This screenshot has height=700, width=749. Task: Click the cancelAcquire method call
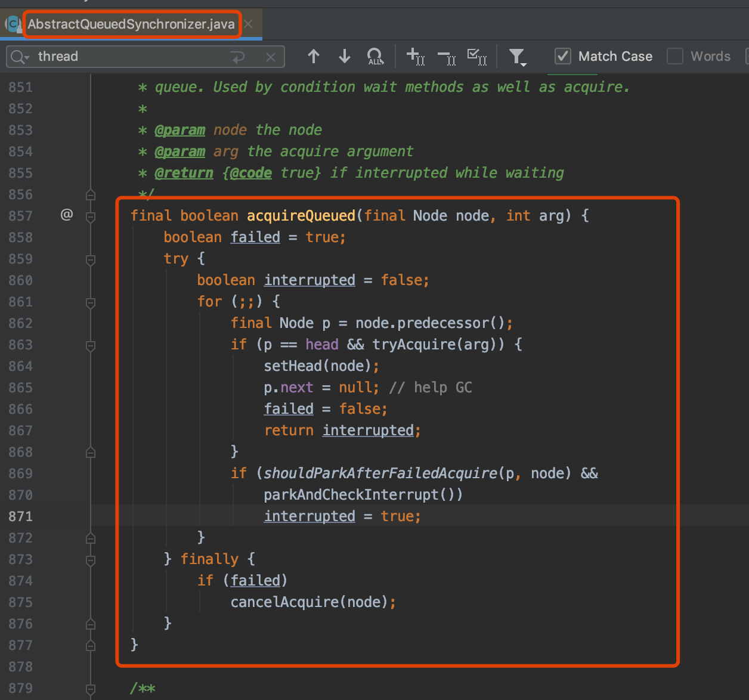(284, 602)
